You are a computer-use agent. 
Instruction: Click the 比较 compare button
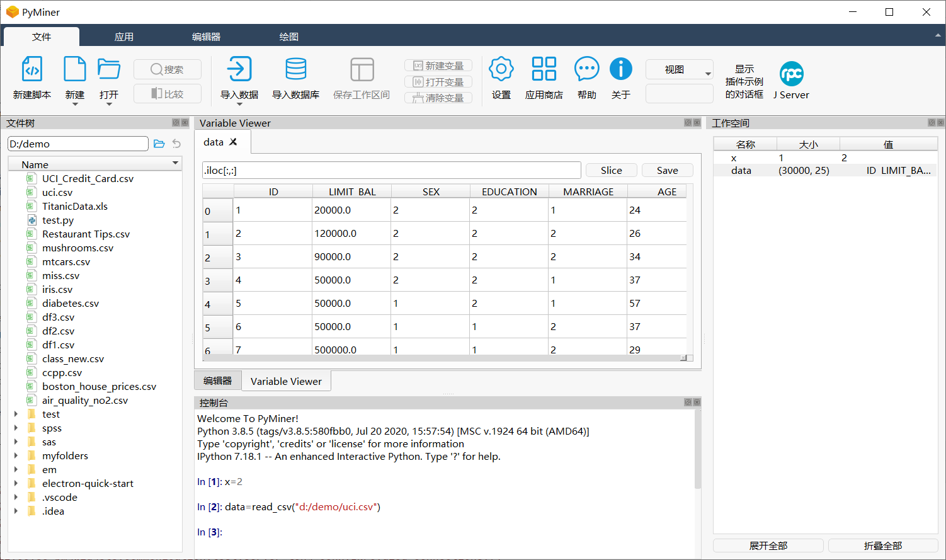(168, 94)
